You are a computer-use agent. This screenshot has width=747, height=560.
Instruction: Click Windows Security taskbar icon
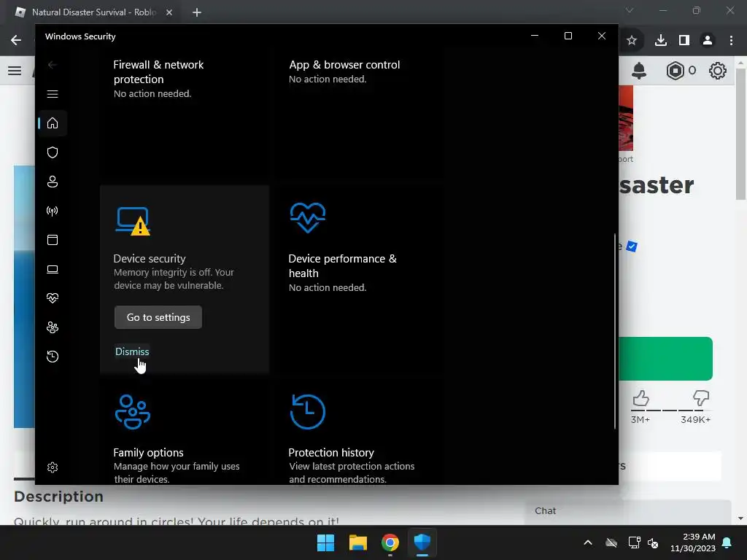422,542
